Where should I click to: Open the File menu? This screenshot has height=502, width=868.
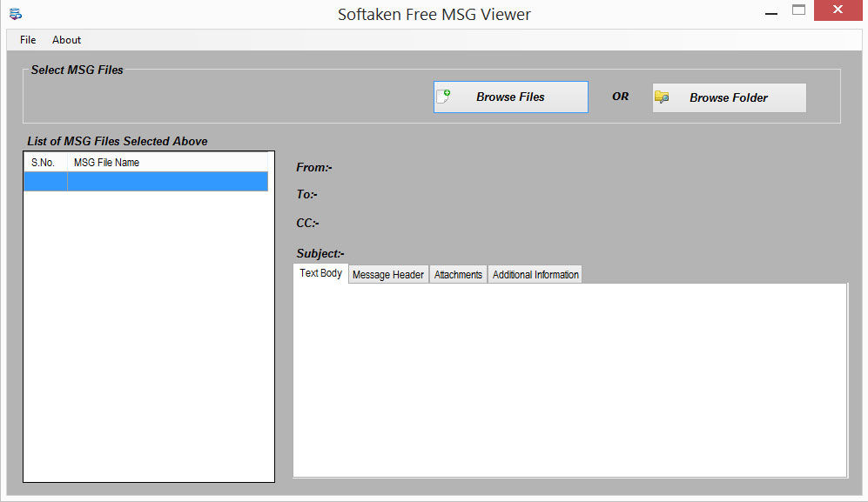click(x=28, y=40)
